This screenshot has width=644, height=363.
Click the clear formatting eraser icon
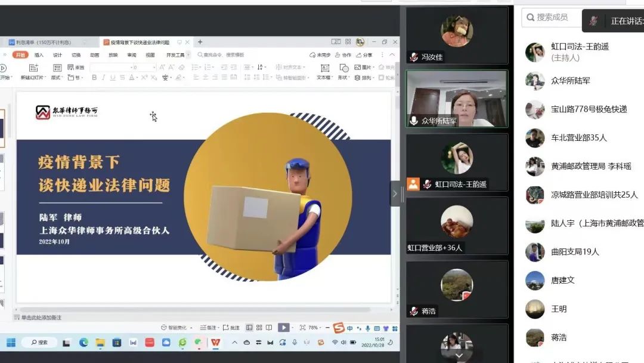(181, 67)
